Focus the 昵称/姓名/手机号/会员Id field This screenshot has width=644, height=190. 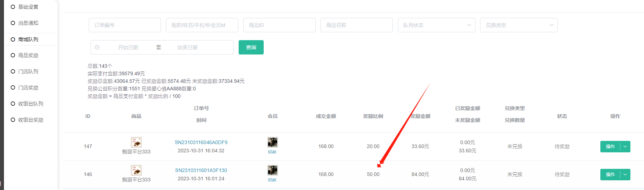[202, 25]
